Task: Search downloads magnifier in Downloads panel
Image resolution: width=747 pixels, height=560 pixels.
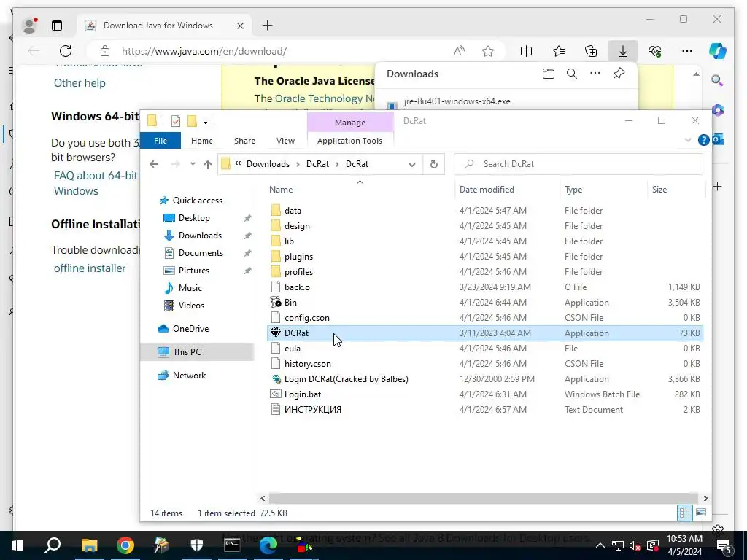Action: coord(572,74)
